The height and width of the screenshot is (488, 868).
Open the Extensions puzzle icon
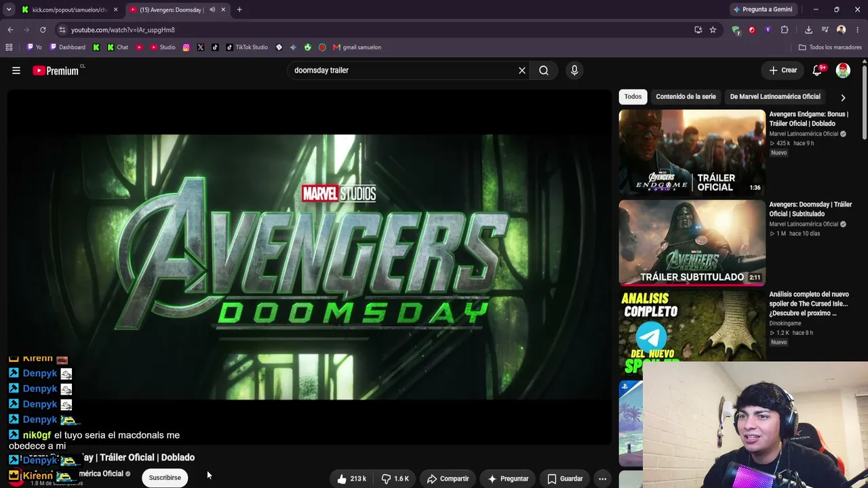pyautogui.click(x=785, y=30)
